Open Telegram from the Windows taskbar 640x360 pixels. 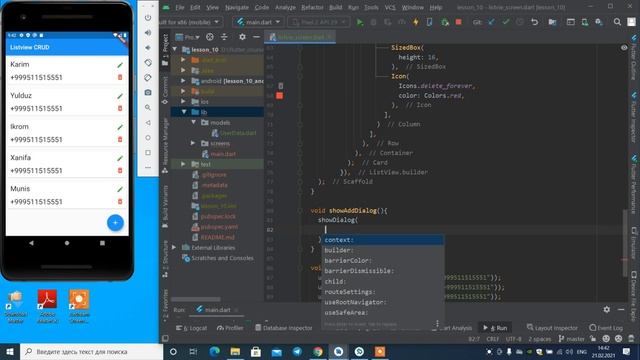click(x=297, y=351)
